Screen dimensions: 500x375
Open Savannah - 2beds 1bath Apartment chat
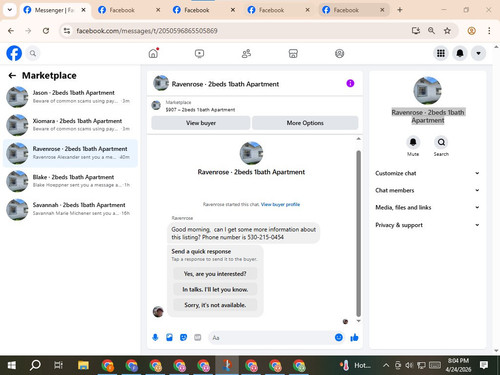pos(70,209)
